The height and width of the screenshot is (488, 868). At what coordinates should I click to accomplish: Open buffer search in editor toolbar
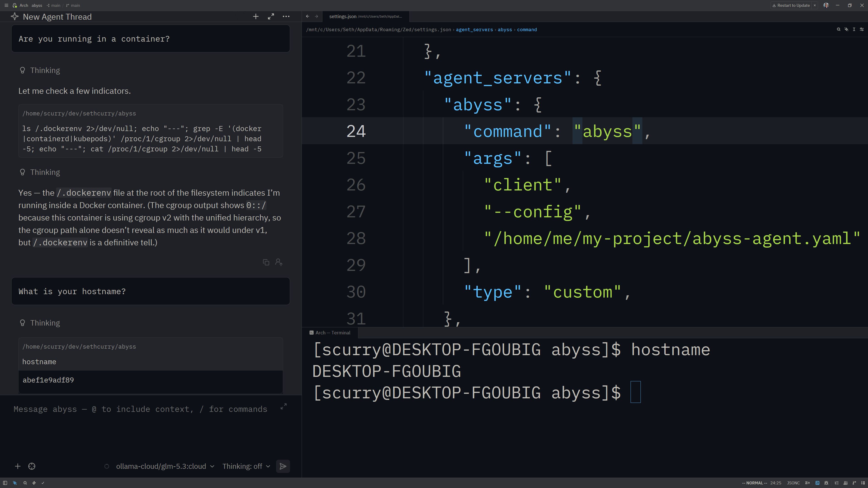pyautogui.click(x=839, y=29)
